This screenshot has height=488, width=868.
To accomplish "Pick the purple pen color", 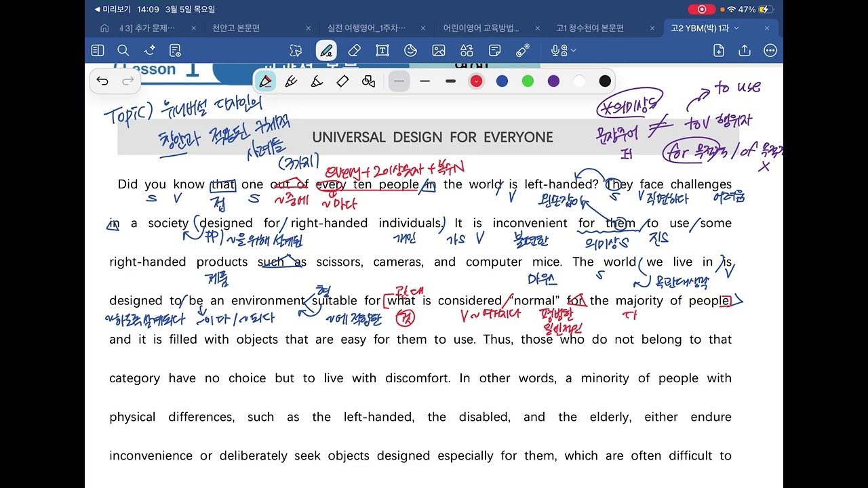I will (x=553, y=81).
